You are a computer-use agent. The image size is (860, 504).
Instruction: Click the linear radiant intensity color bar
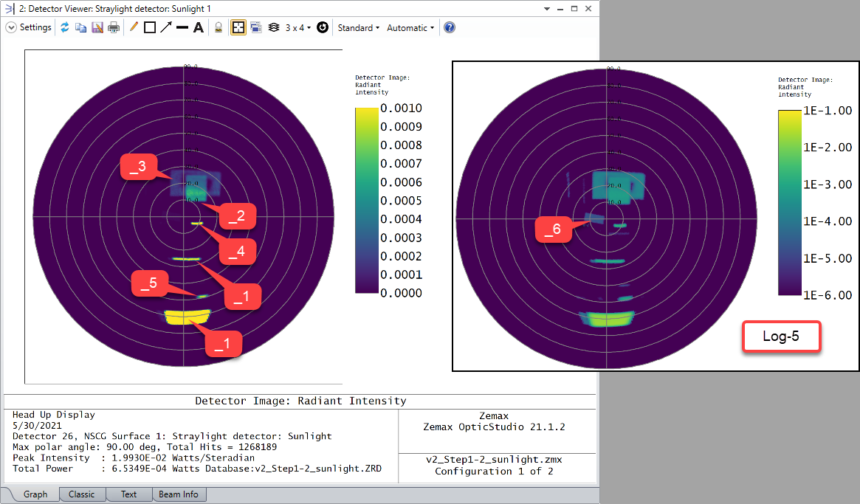click(x=366, y=200)
